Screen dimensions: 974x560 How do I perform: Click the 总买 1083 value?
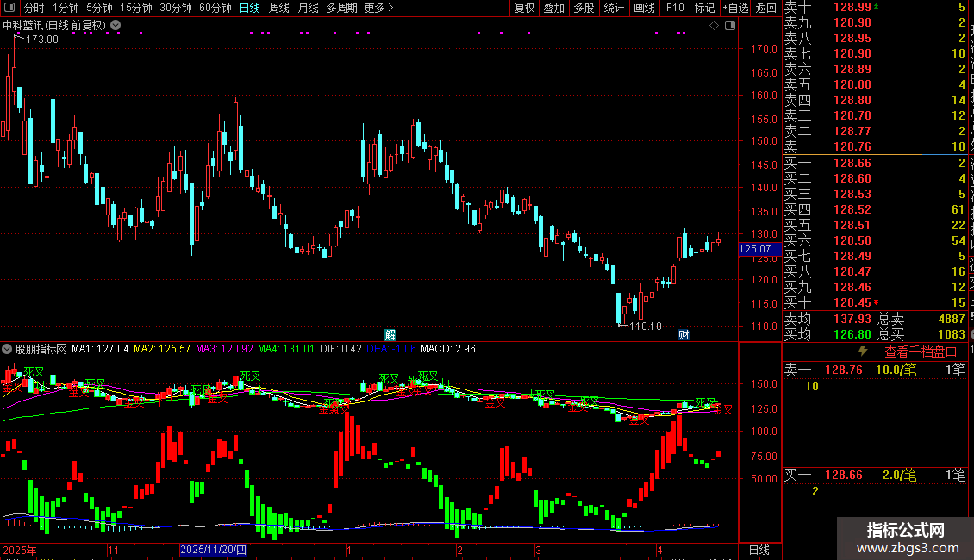click(952, 334)
